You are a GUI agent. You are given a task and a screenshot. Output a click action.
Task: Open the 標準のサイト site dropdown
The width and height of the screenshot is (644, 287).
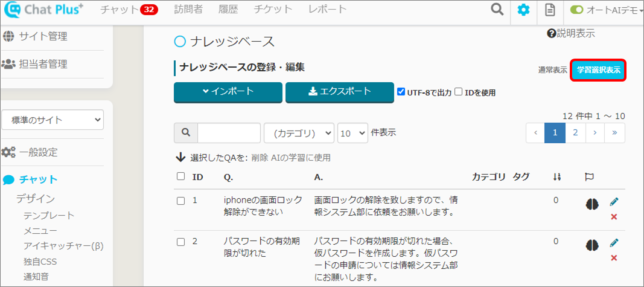point(53,120)
